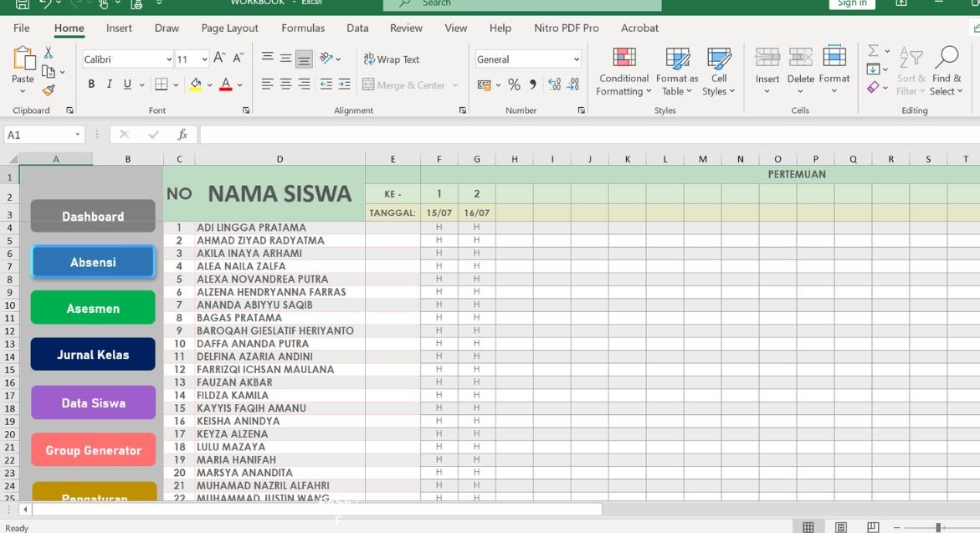The width and height of the screenshot is (980, 533).
Task: Click the Insert Function fx icon
Action: click(x=182, y=135)
